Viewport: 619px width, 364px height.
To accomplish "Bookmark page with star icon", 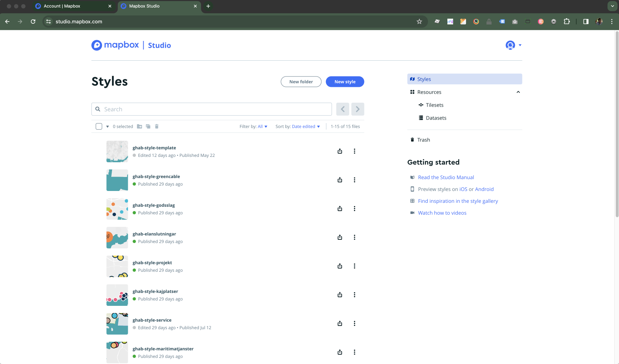I will tap(419, 22).
